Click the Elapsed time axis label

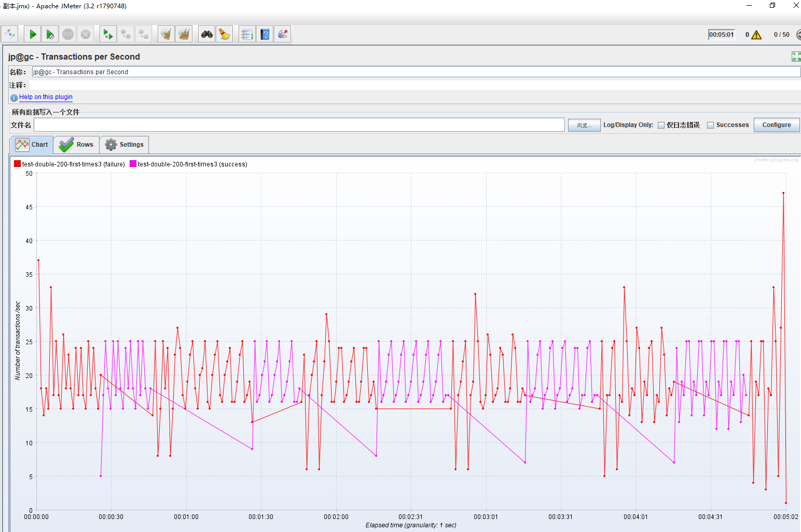(411, 525)
